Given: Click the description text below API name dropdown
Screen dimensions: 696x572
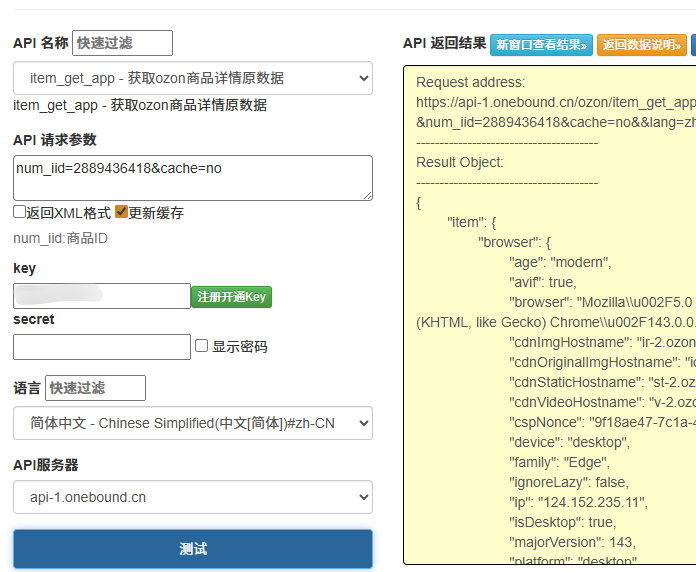Looking at the screenshot, I should 140,106.
